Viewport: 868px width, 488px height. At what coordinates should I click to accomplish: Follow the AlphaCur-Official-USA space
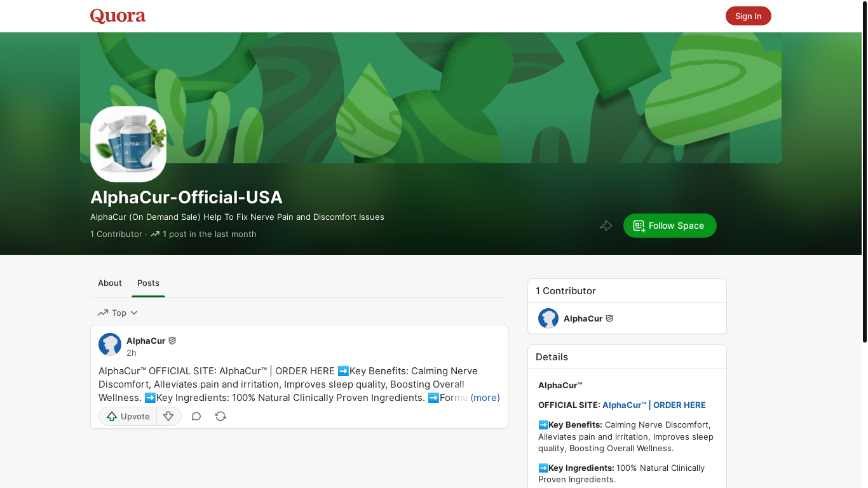click(670, 226)
